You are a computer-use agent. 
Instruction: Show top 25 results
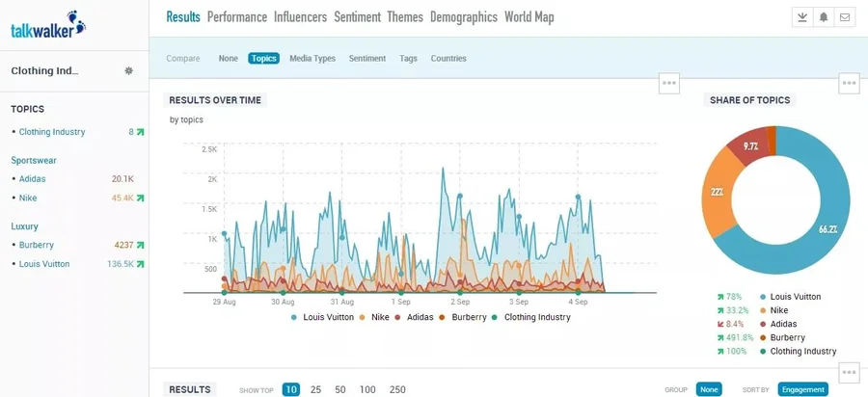(315, 389)
